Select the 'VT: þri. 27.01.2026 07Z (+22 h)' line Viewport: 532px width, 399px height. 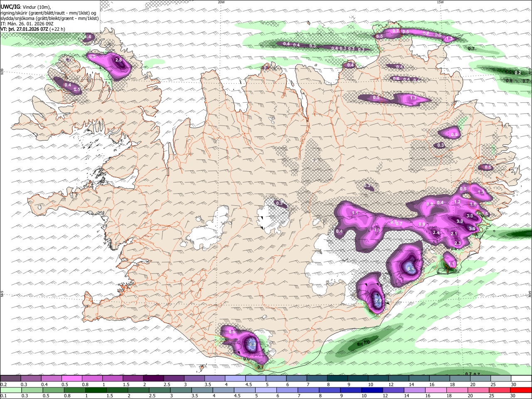(33, 29)
